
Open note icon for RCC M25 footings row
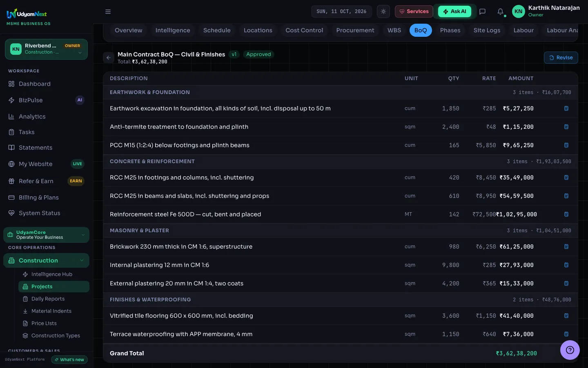coord(566,177)
